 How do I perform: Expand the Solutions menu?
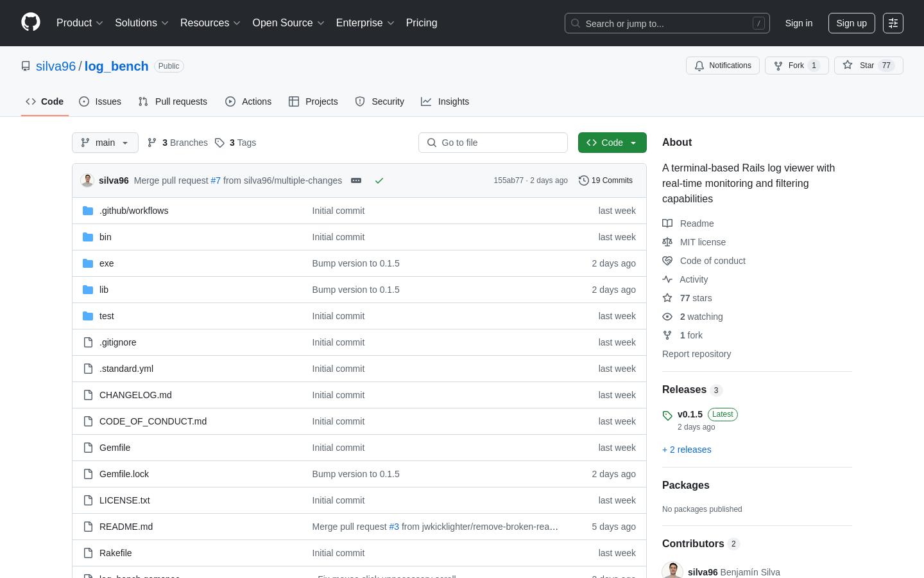[142, 23]
